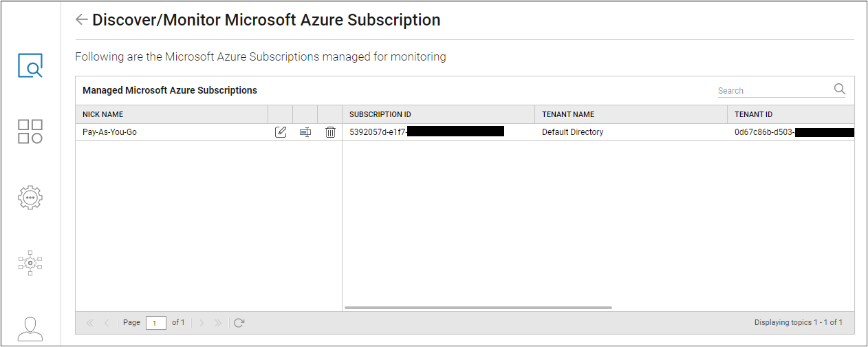Click the back arrow beside the page title
Screen dimensions: 868x347
point(81,20)
